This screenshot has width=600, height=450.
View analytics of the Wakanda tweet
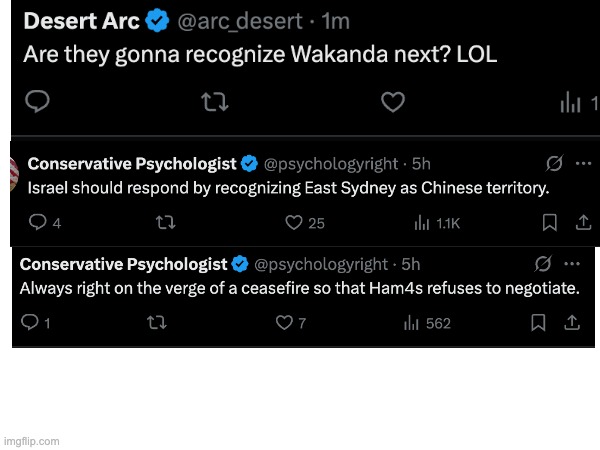[570, 102]
